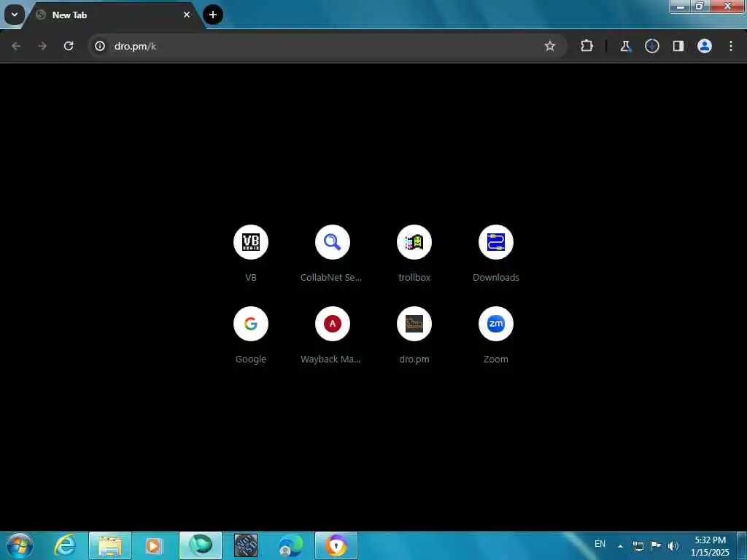Viewport: 747px width, 560px height.
Task: Open the dark diamond taskbar app
Action: click(x=246, y=545)
